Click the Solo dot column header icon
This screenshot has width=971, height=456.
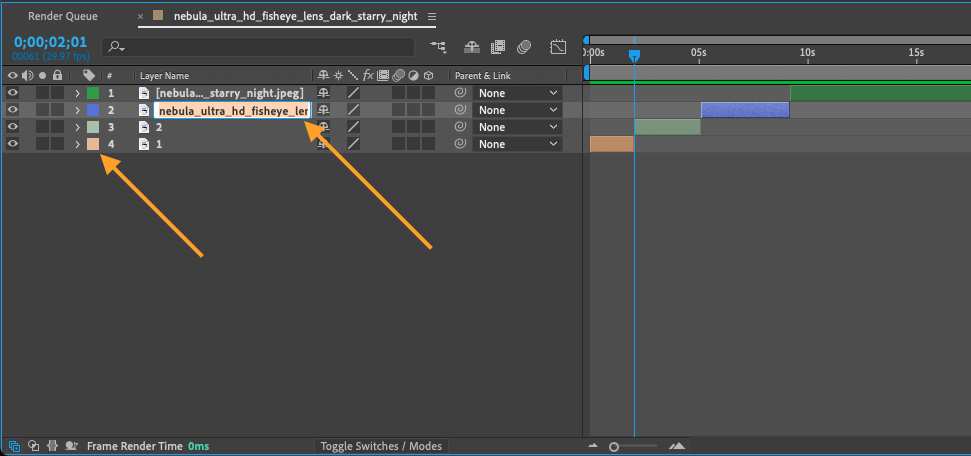click(x=42, y=76)
